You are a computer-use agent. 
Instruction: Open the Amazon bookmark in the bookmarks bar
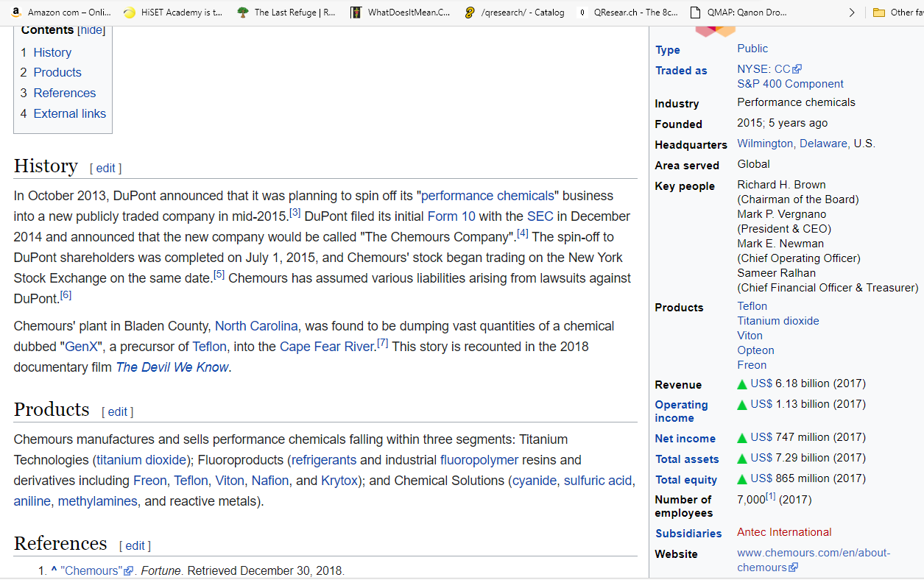[x=61, y=13]
